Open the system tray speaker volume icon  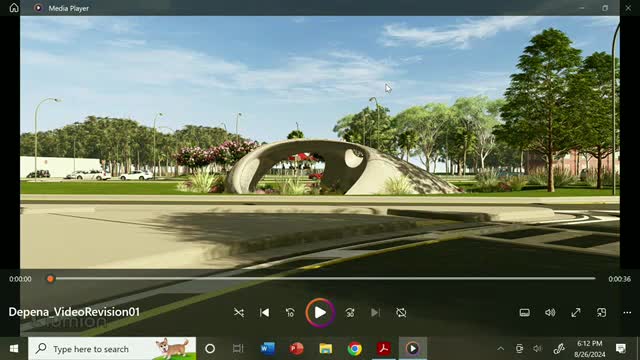(x=538, y=349)
